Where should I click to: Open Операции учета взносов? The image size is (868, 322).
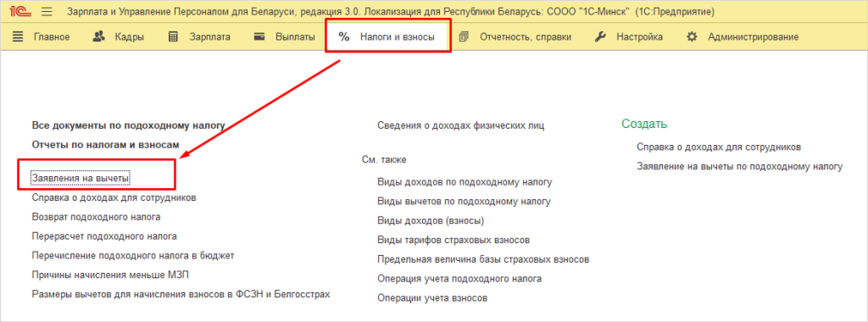point(432,297)
